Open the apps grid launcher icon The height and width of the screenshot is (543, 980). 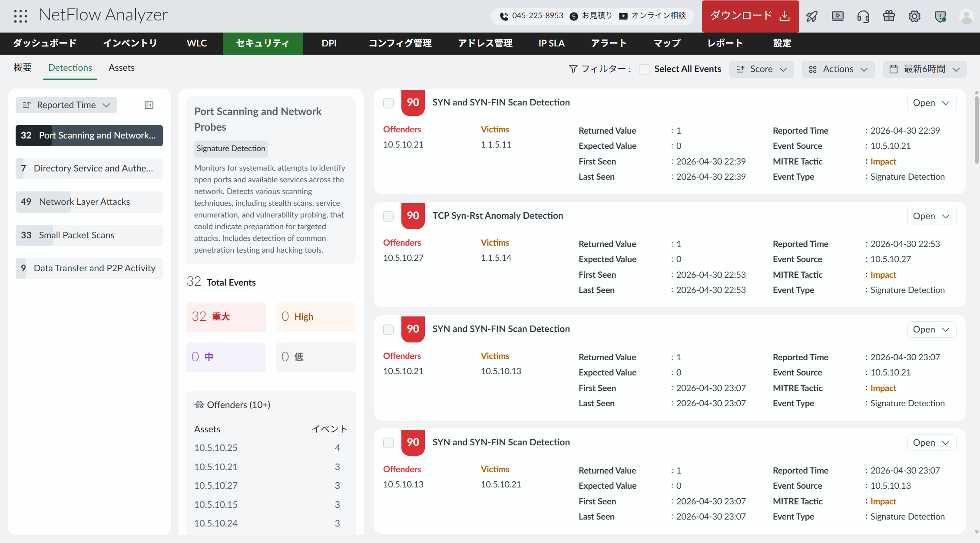(x=20, y=16)
